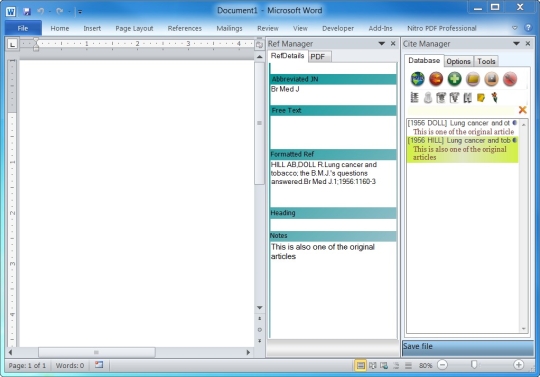The width and height of the screenshot is (540, 377).
Task: Click the red round tools icon in Cite Manager
Action: 510,79
